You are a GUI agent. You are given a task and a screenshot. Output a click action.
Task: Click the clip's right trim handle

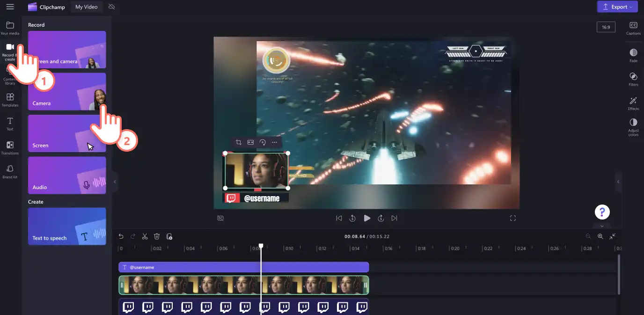click(x=366, y=285)
